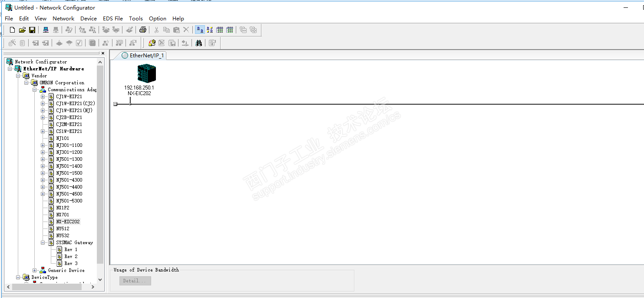Click the Vendor folder icon in tree
Image resolution: width=644 pixels, height=298 pixels.
pyautogui.click(x=26, y=76)
